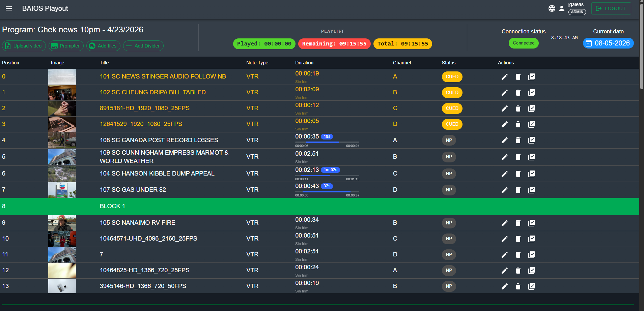Open the language globe icon

[x=552, y=8]
